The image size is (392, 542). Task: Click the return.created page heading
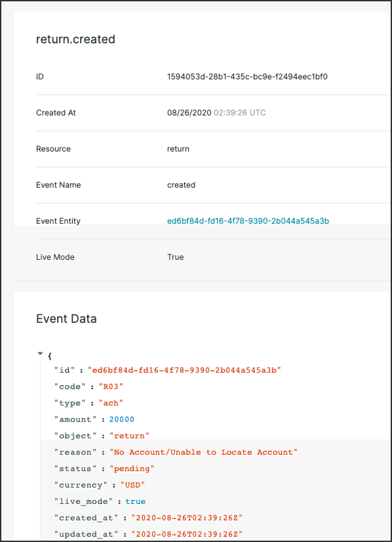point(75,39)
